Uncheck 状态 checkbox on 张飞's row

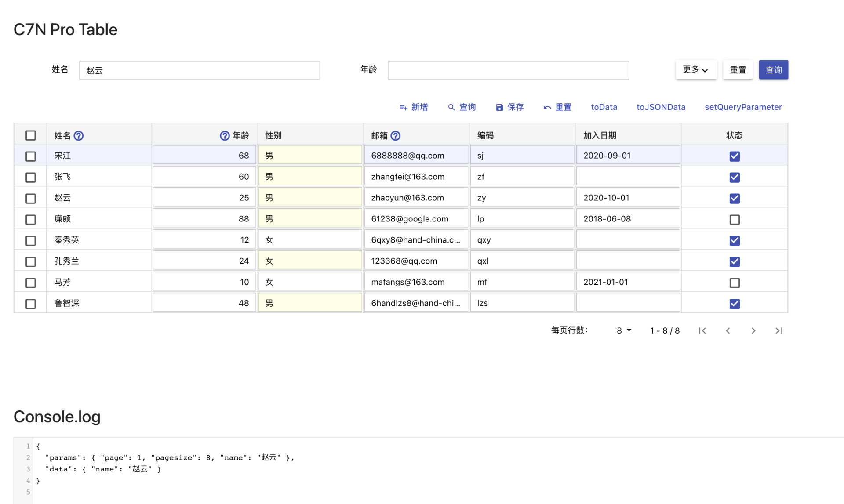(x=734, y=178)
